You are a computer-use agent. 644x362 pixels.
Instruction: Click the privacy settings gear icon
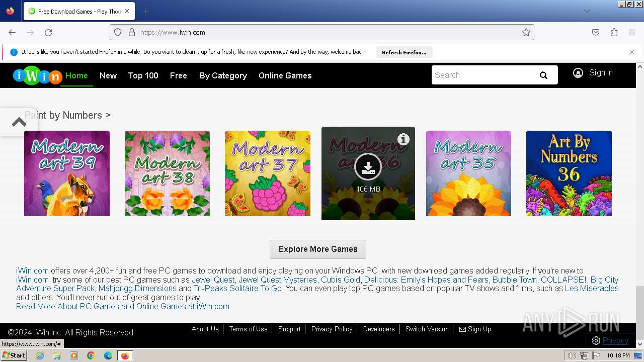point(596,341)
